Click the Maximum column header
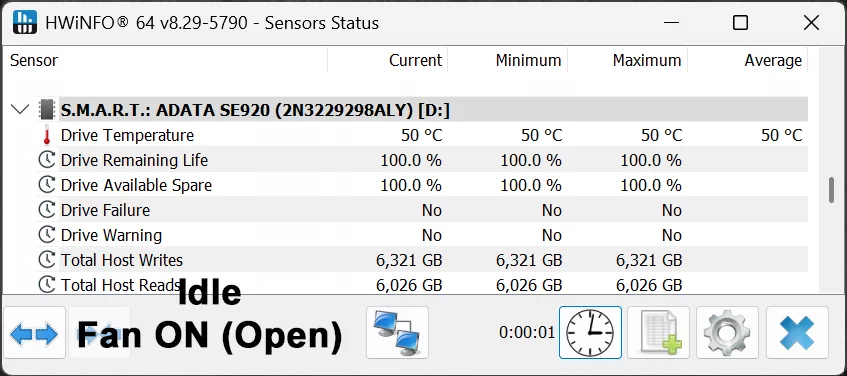 pos(647,60)
